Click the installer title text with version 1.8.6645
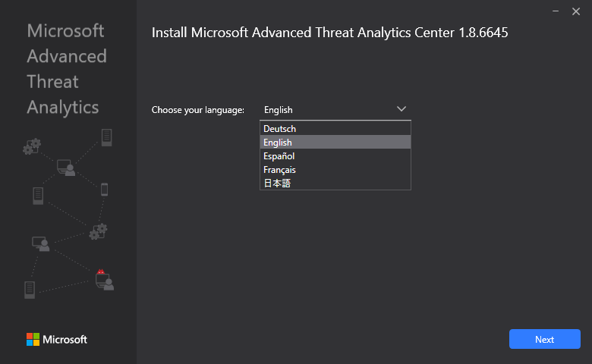 329,33
